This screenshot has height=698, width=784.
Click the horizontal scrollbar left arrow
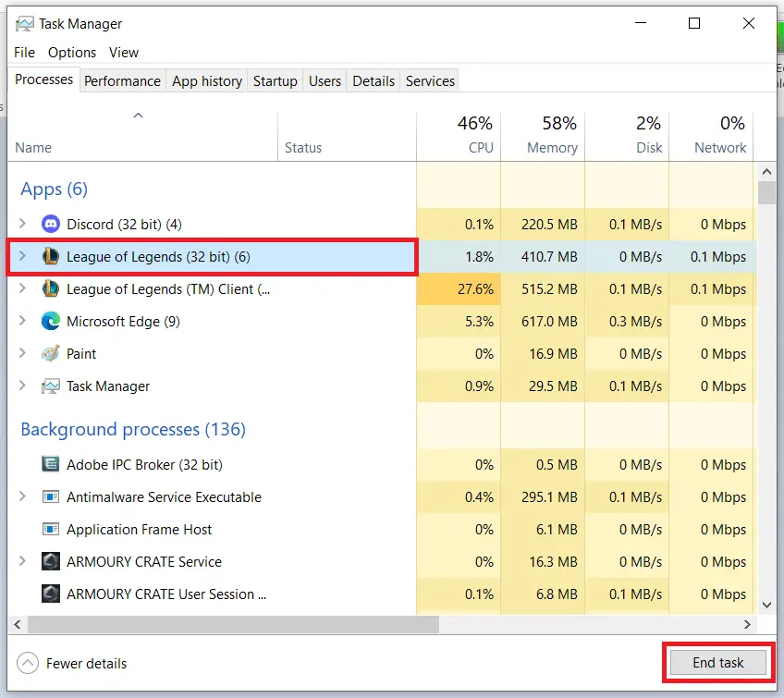(18, 624)
